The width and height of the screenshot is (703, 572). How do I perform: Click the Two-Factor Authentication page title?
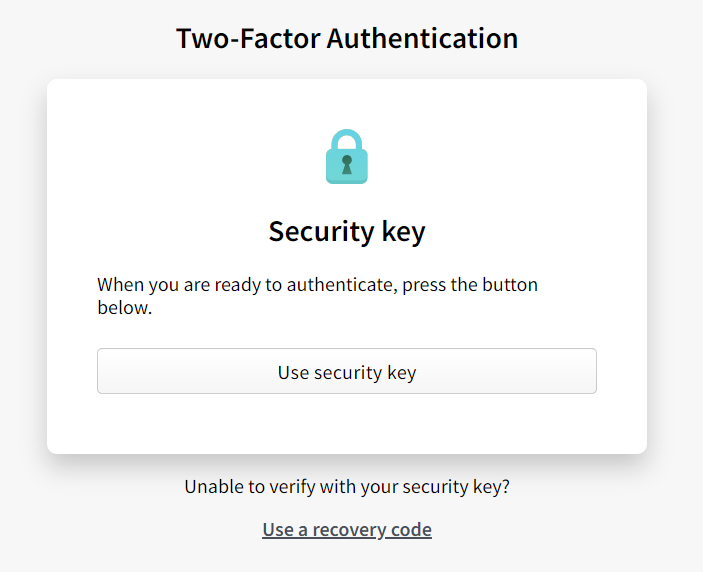point(347,39)
